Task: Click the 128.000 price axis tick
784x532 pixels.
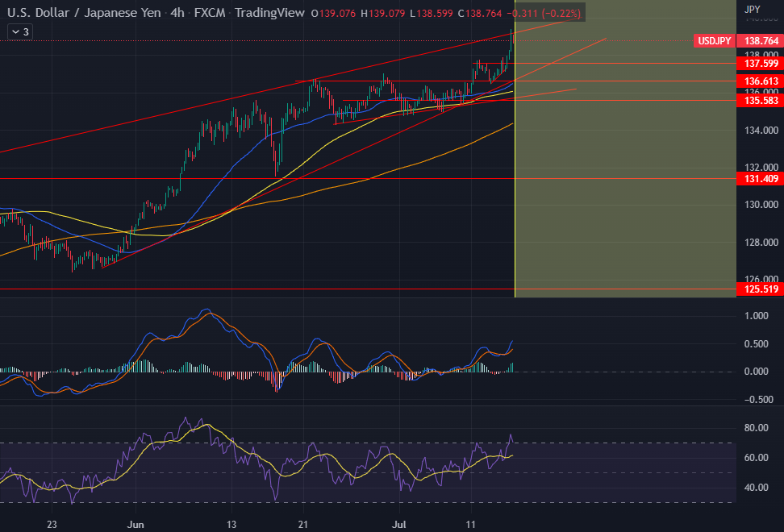Action: point(761,243)
